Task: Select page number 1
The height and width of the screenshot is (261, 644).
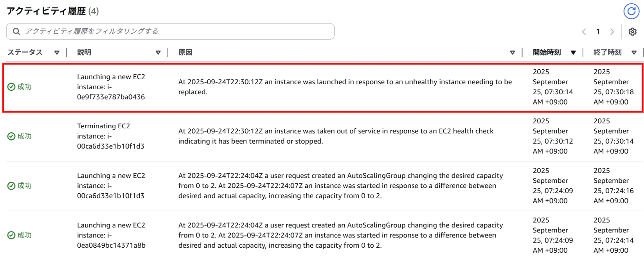Action: coord(598,32)
